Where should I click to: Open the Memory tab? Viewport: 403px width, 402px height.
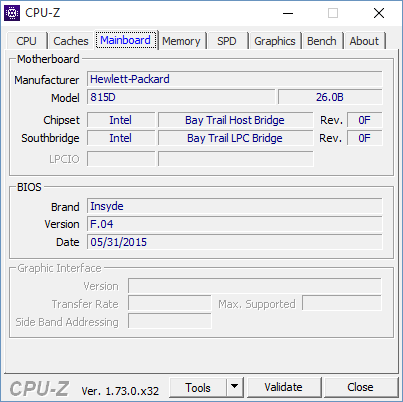181,41
